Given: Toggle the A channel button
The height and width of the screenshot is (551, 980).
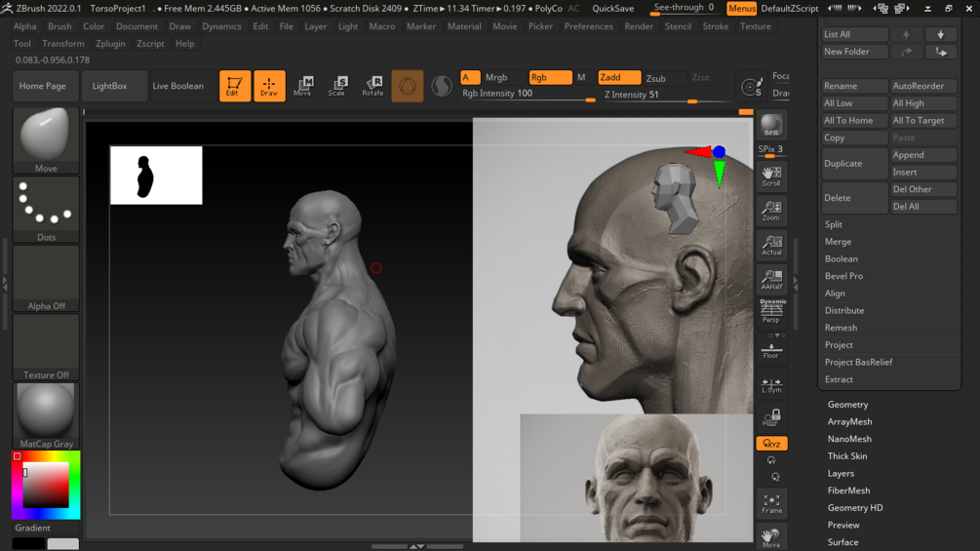Looking at the screenshot, I should (x=470, y=77).
